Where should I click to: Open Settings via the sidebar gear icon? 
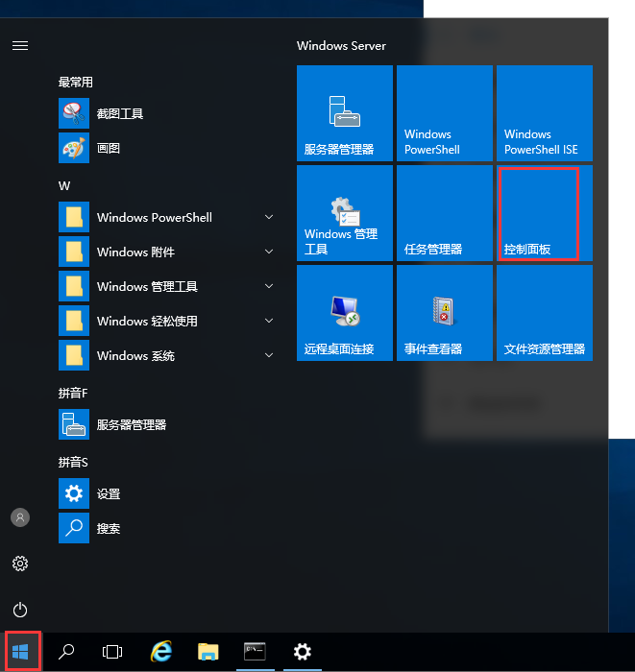coord(20,564)
